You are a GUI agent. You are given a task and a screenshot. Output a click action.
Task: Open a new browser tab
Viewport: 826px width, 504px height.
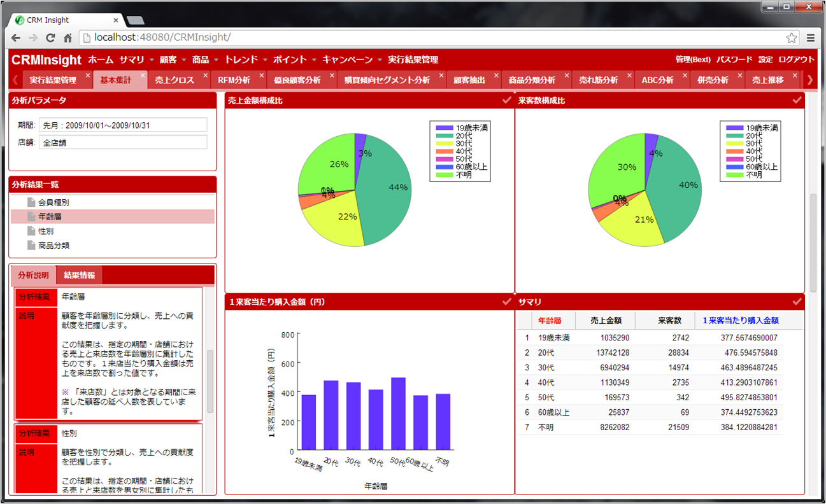click(x=136, y=20)
